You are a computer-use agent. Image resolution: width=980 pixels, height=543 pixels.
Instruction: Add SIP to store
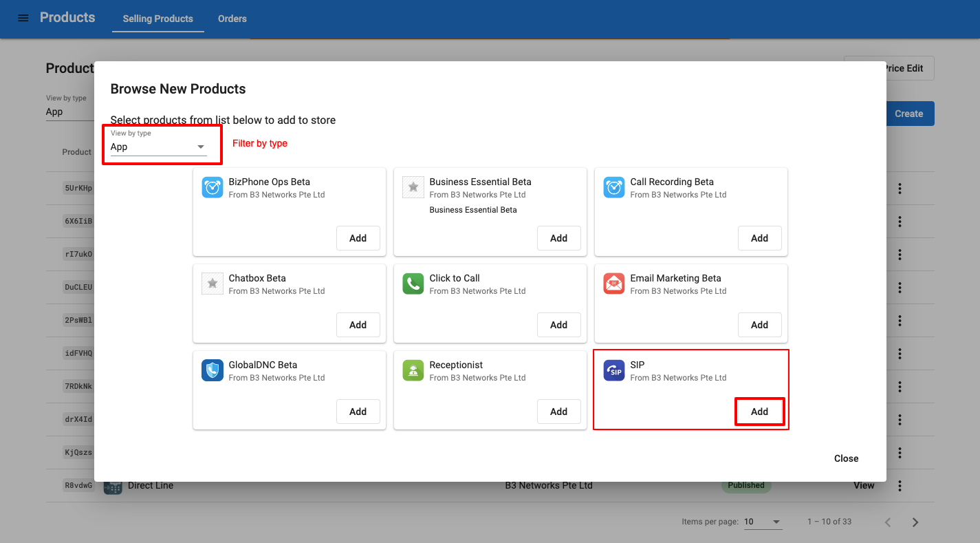pos(760,412)
